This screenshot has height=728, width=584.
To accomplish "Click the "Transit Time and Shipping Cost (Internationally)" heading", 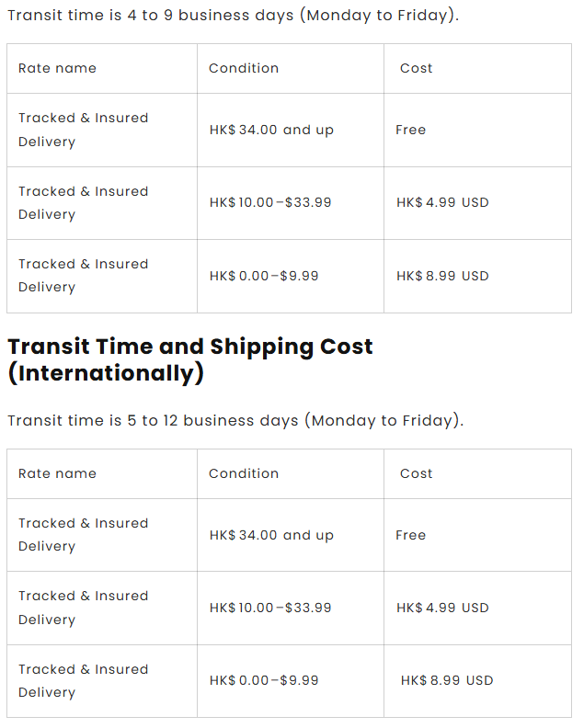I will 190,359.
